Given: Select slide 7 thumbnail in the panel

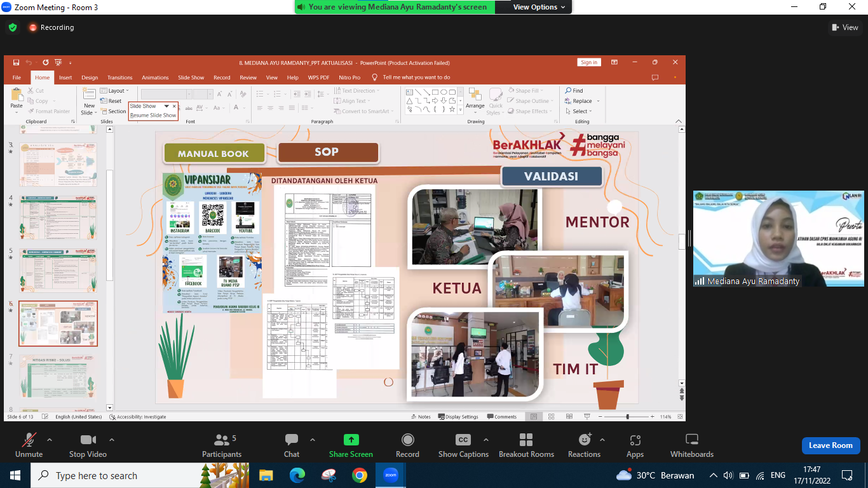Looking at the screenshot, I should (x=58, y=376).
